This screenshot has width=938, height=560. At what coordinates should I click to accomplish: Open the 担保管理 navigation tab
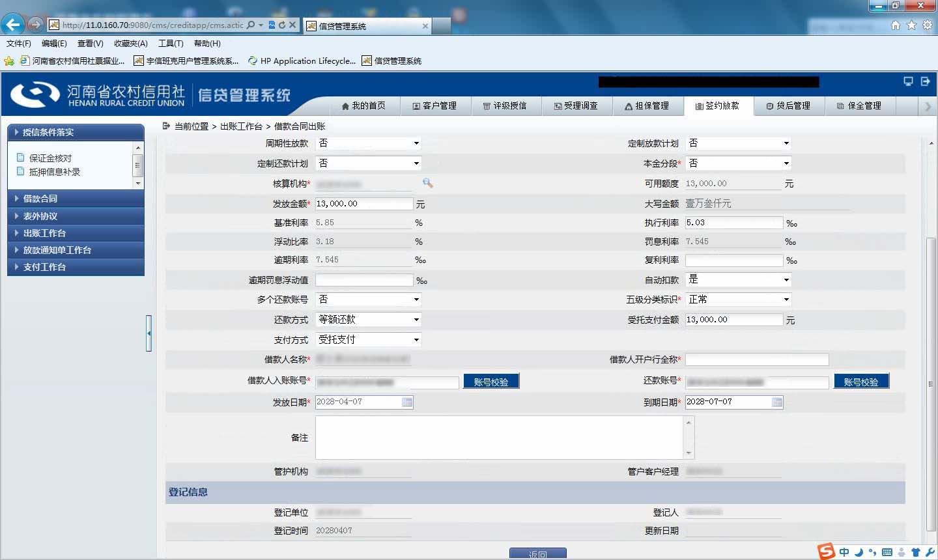pos(647,106)
